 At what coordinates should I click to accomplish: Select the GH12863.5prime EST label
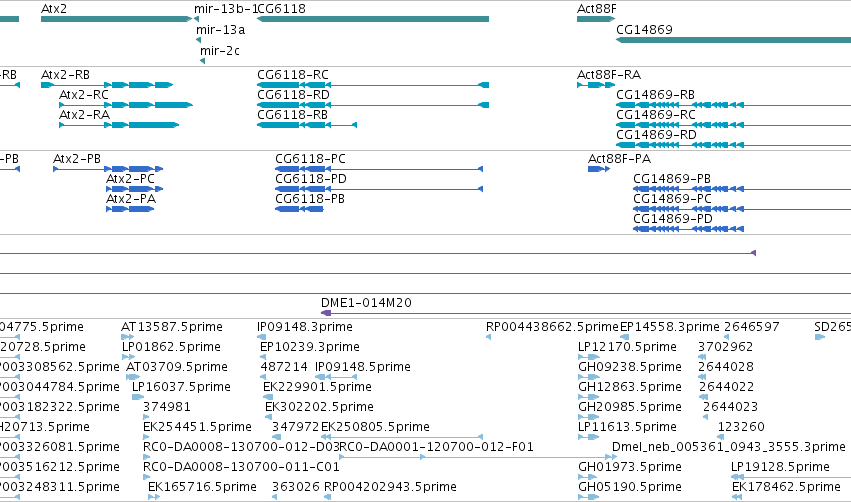point(630,387)
